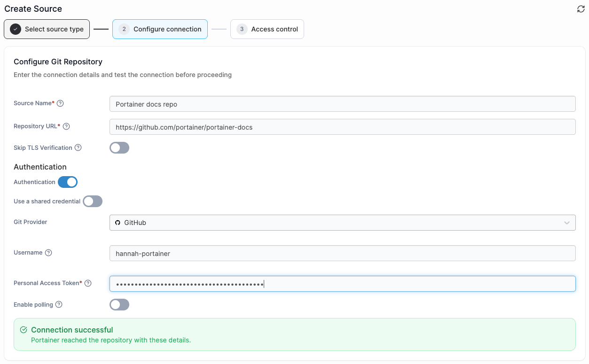589x364 pixels.
Task: Toggle Use a shared credential on
Action: click(x=93, y=201)
